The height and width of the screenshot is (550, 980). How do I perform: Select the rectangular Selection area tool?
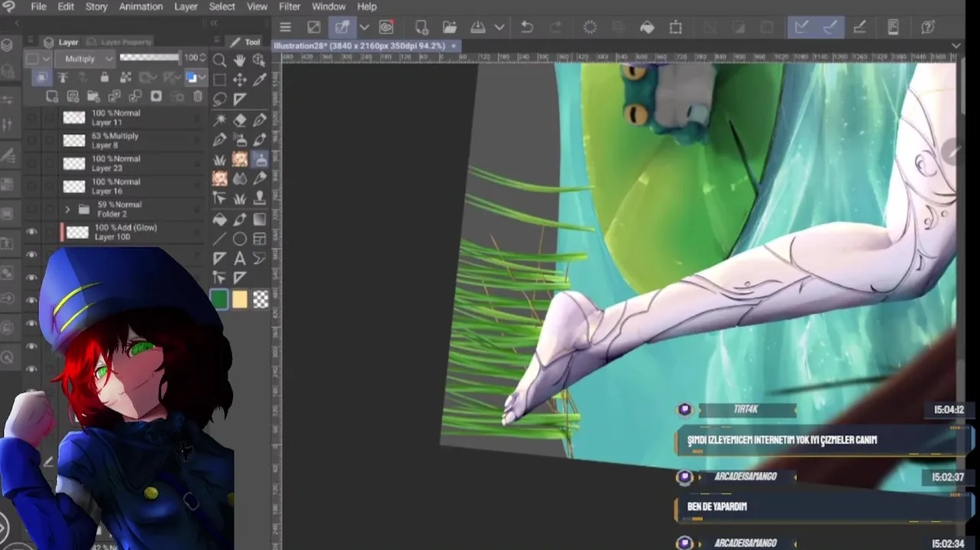(219, 79)
